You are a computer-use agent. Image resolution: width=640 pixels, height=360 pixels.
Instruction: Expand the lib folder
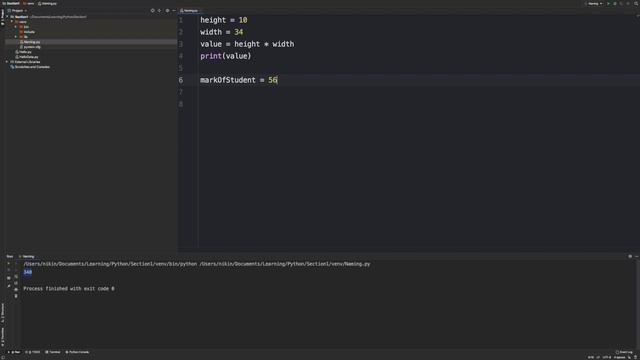16,37
